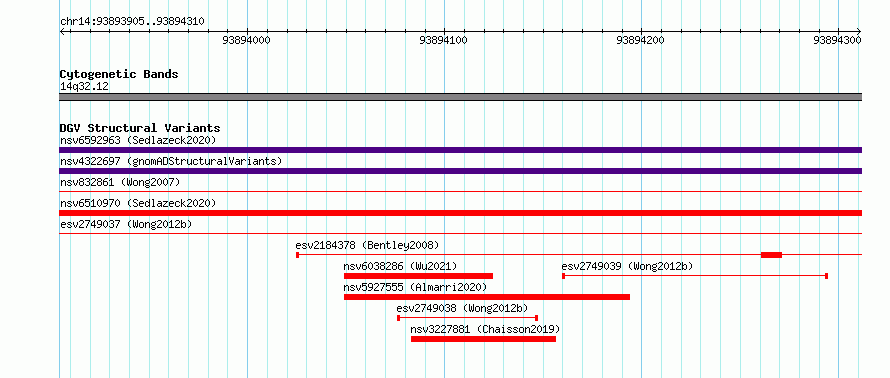Click ruler position 93894100
Screen dimensions: 890x378
click(443, 40)
